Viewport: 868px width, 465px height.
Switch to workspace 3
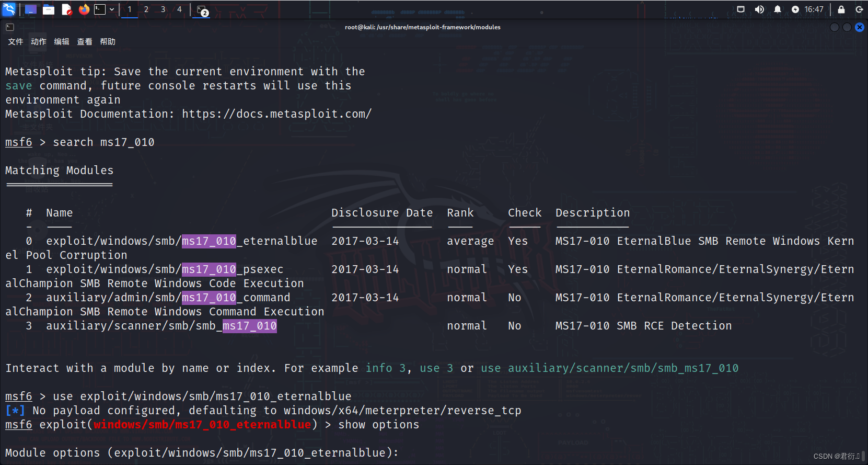click(163, 9)
